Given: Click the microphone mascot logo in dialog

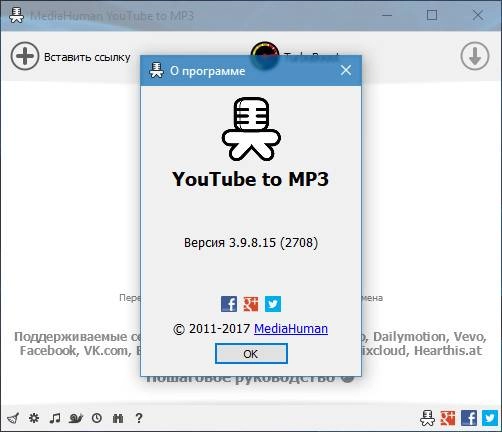Looking at the screenshot, I should click(251, 129).
